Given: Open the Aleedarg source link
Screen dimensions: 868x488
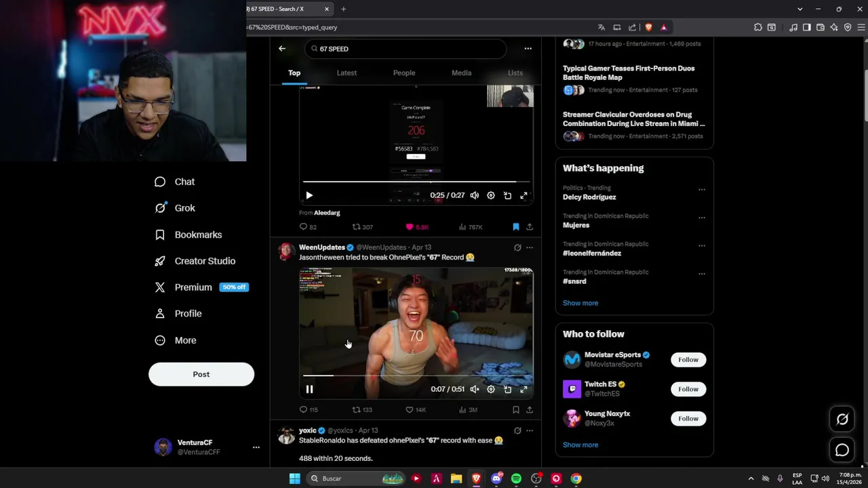Looking at the screenshot, I should 327,213.
